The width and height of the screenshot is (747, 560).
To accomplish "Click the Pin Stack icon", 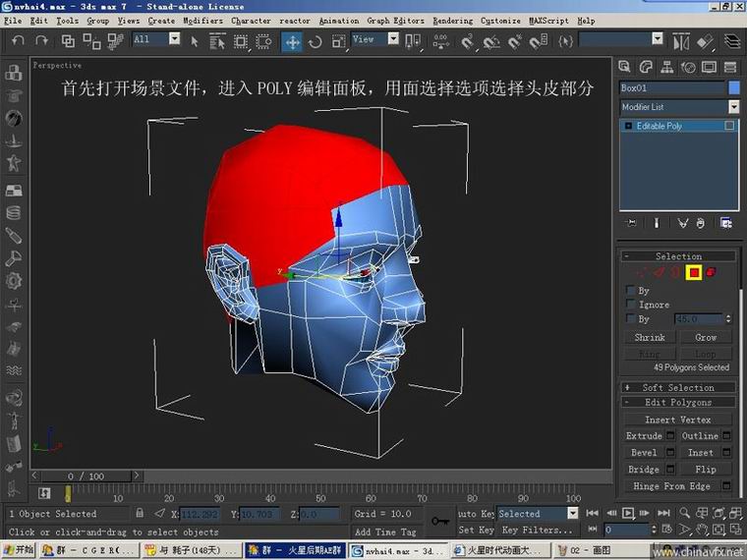I will [632, 223].
